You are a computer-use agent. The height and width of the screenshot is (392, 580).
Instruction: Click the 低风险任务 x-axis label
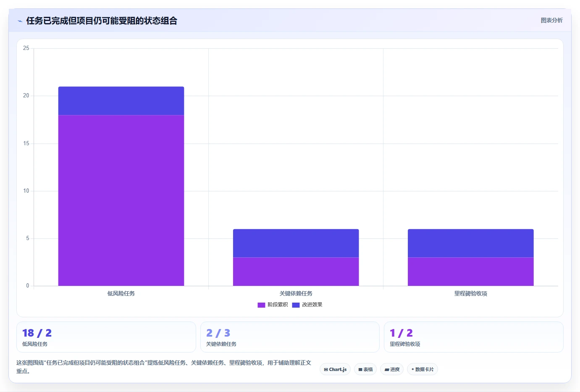[121, 293]
